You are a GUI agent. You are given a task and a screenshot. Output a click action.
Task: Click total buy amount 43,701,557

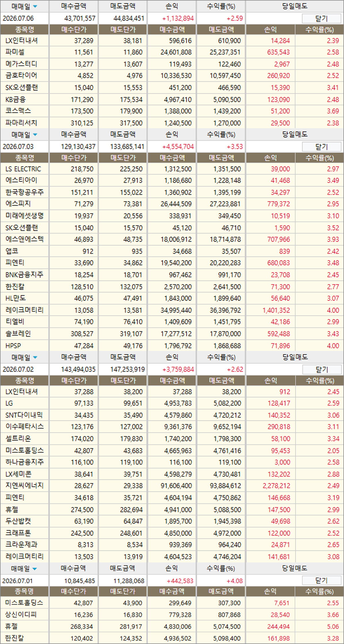(80, 19)
